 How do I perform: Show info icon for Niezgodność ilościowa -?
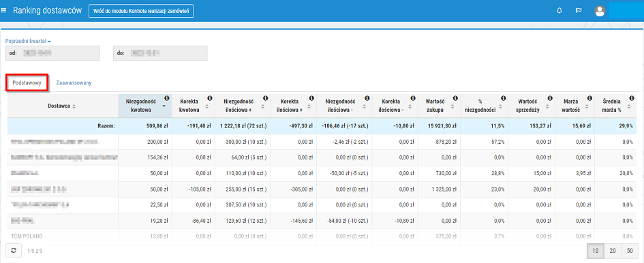[x=367, y=98]
